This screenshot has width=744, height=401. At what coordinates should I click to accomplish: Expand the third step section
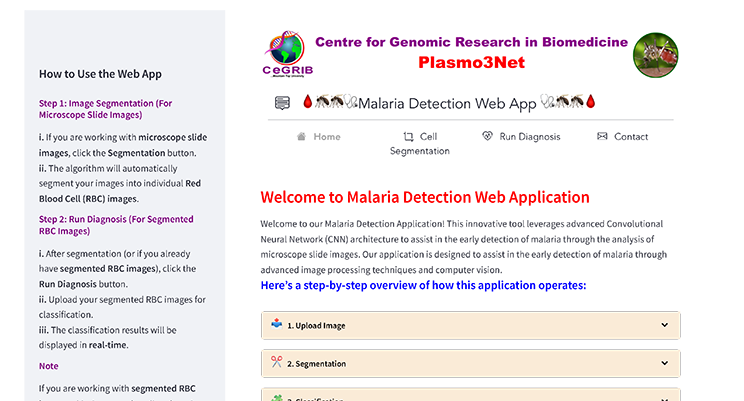tap(470, 397)
